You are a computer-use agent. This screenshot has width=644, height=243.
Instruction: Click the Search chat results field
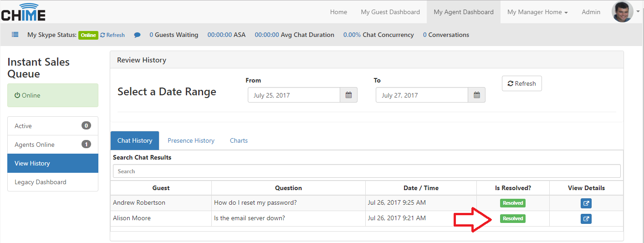[x=367, y=171]
